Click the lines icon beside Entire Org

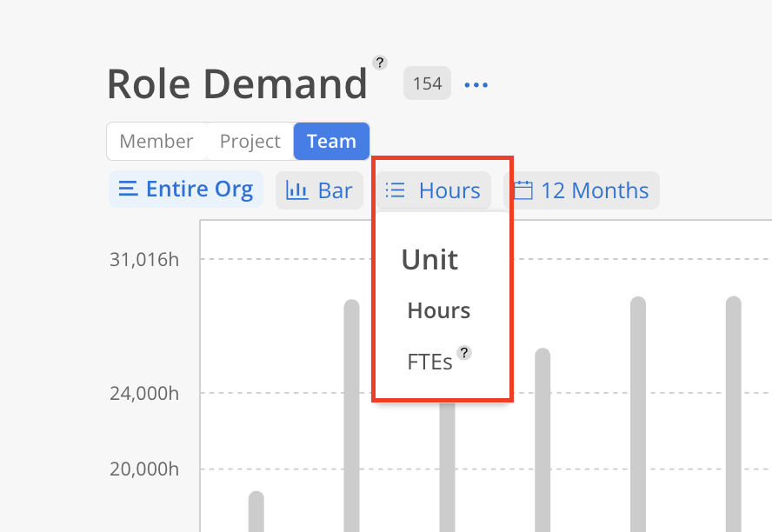[128, 190]
